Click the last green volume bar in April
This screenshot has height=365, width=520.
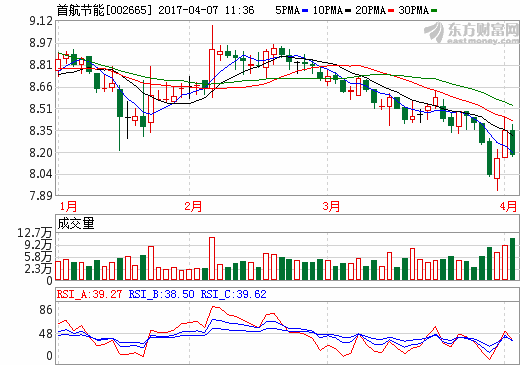pyautogui.click(x=513, y=259)
